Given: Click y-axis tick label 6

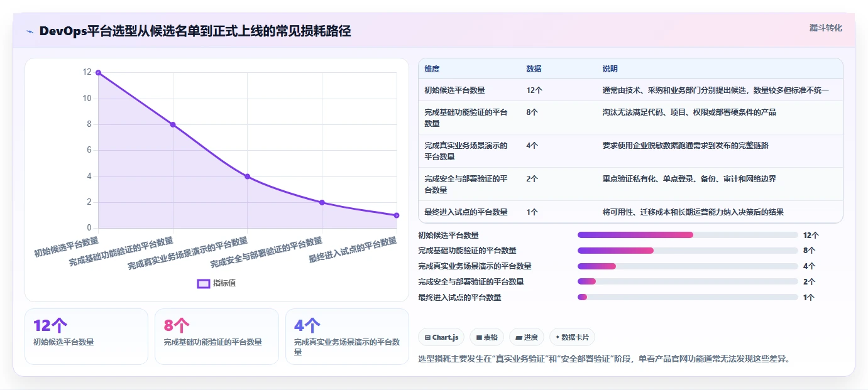Looking at the screenshot, I should point(89,150).
